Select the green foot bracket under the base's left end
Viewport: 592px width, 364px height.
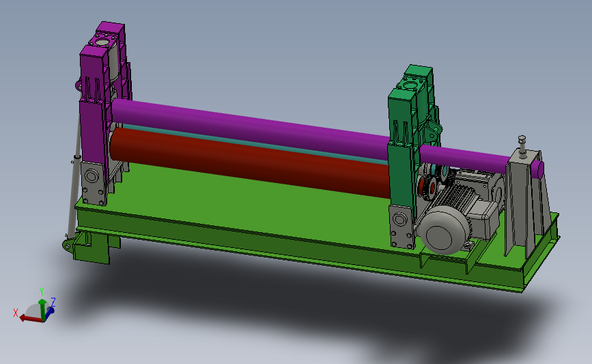92,247
